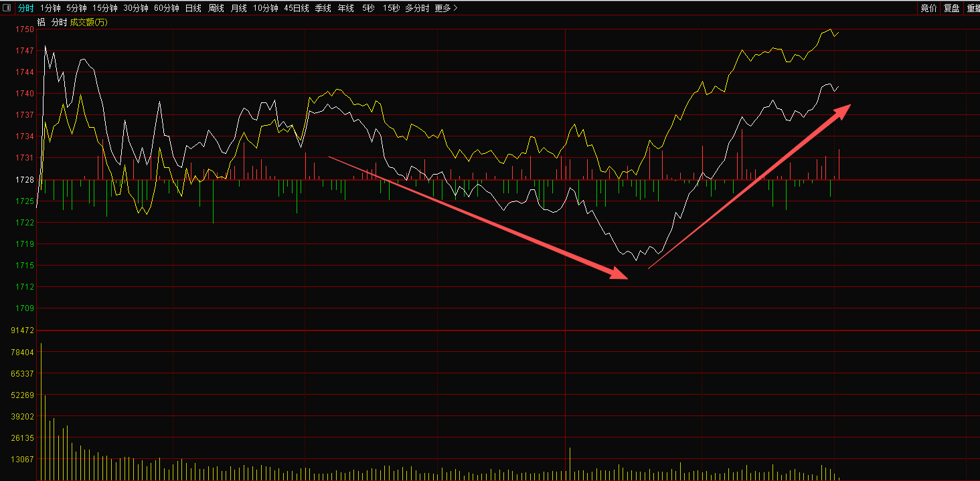This screenshot has height=481, width=980.
Task: Switch to the 季线 quarterly chart
Action: click(x=323, y=8)
